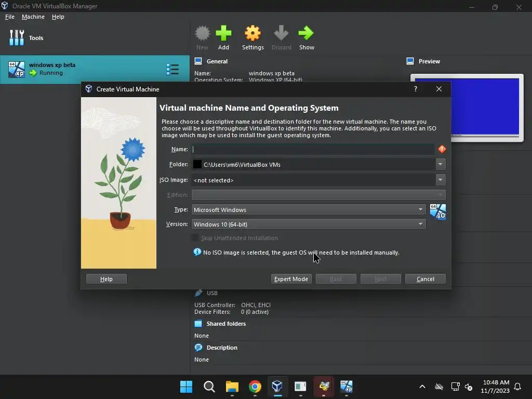Open taskbar Search magnifier
The image size is (532, 399).
(x=209, y=387)
